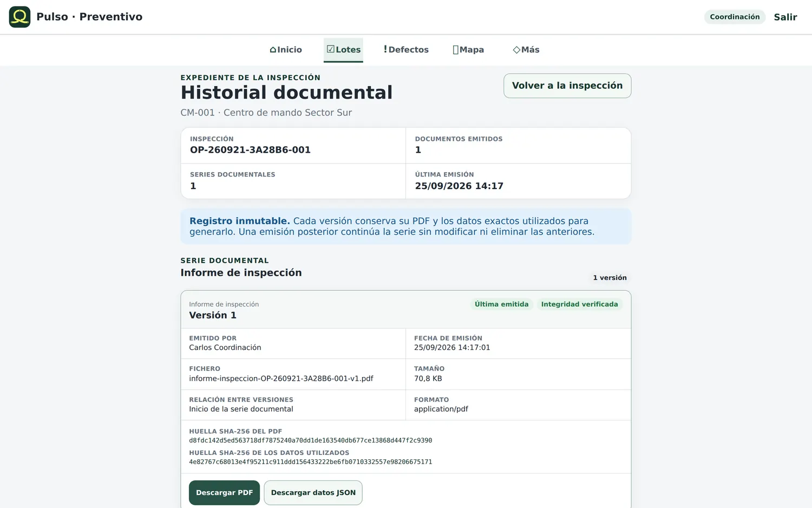Open the Inicio tab

coord(286,50)
